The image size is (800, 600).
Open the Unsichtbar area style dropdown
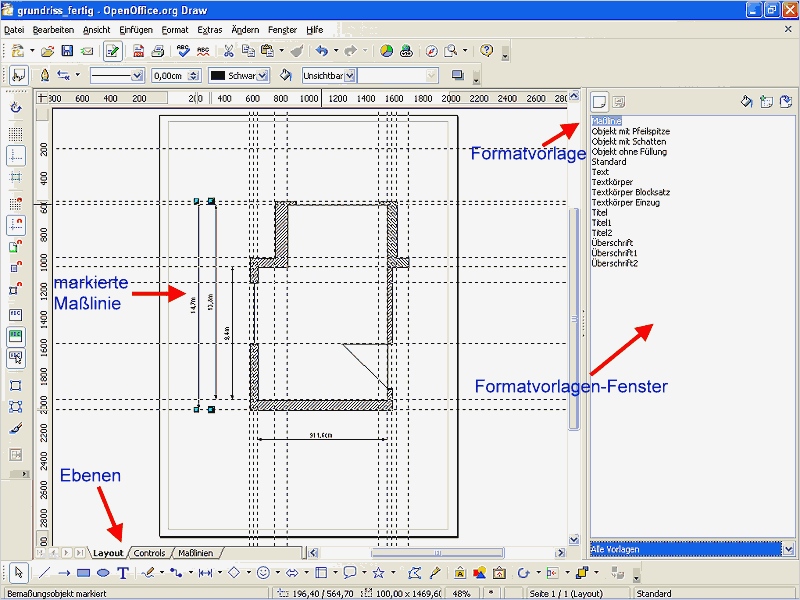pos(349,76)
